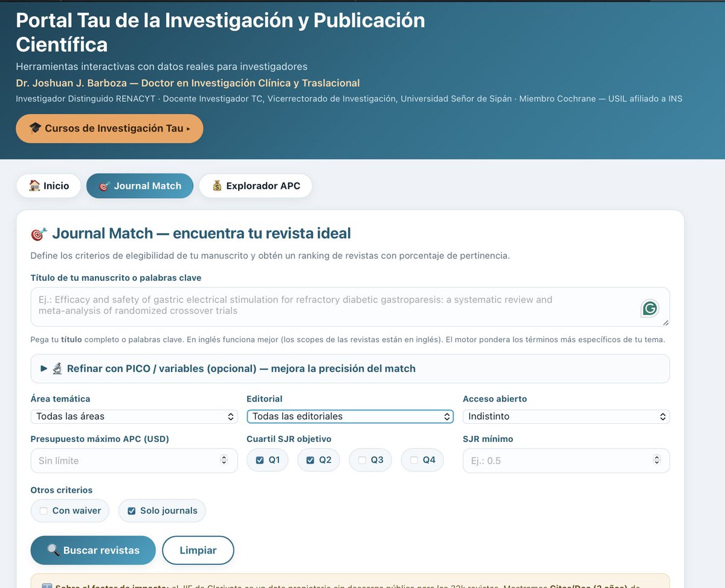
Task: Open the Acceso abierto dropdown
Action: [x=566, y=417]
